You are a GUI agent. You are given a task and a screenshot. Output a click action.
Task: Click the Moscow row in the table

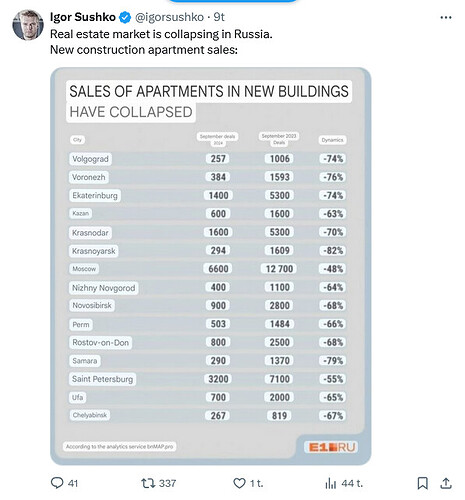coord(207,269)
